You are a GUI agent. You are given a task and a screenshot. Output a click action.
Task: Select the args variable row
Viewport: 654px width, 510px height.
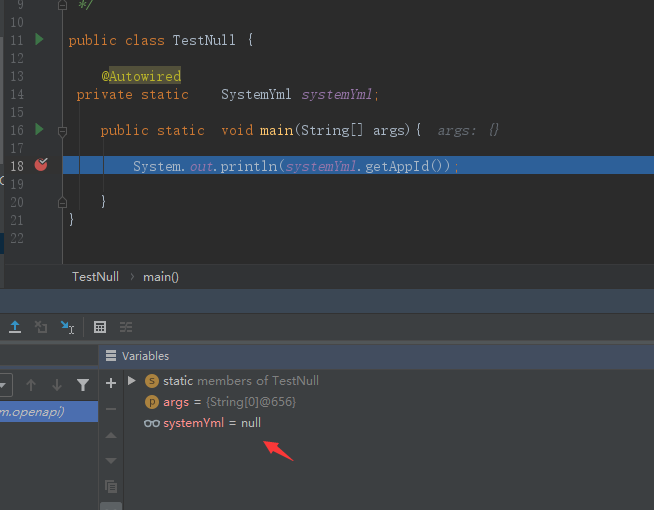click(389, 402)
